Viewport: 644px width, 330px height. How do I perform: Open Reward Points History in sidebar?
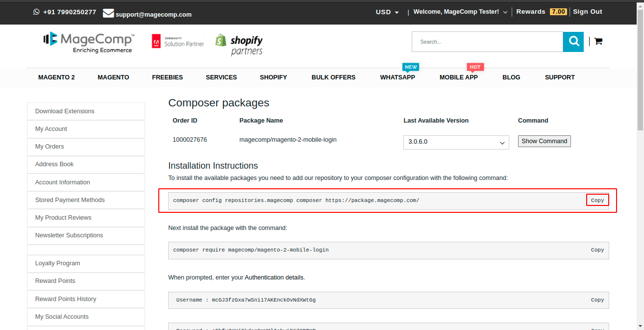(x=66, y=299)
